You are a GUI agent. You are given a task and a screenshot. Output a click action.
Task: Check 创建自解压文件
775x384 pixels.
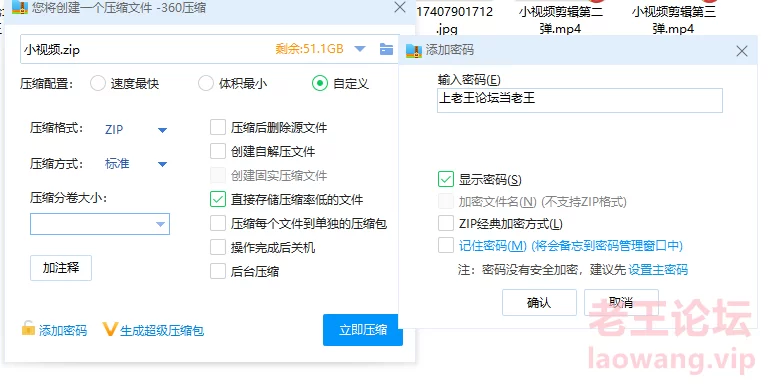(x=217, y=151)
